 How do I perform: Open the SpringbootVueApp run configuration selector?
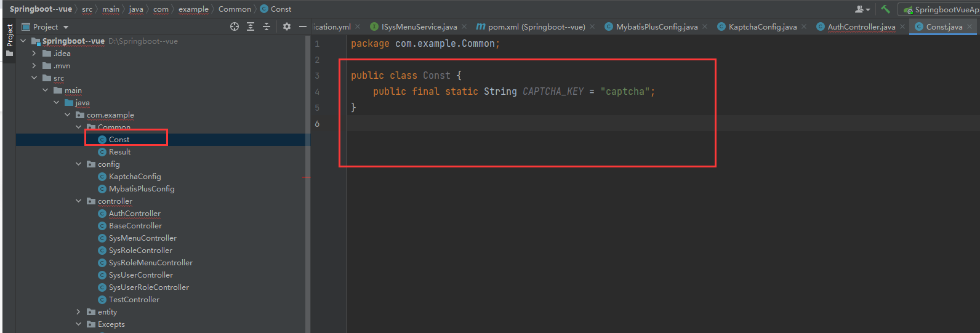[x=940, y=9]
